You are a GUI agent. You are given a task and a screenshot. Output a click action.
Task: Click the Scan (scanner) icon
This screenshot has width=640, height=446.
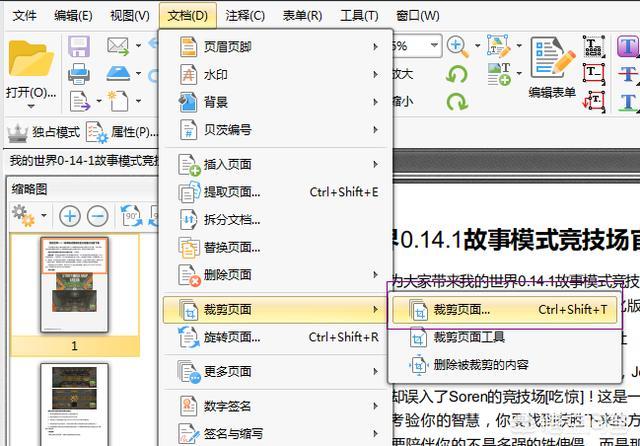(x=118, y=73)
